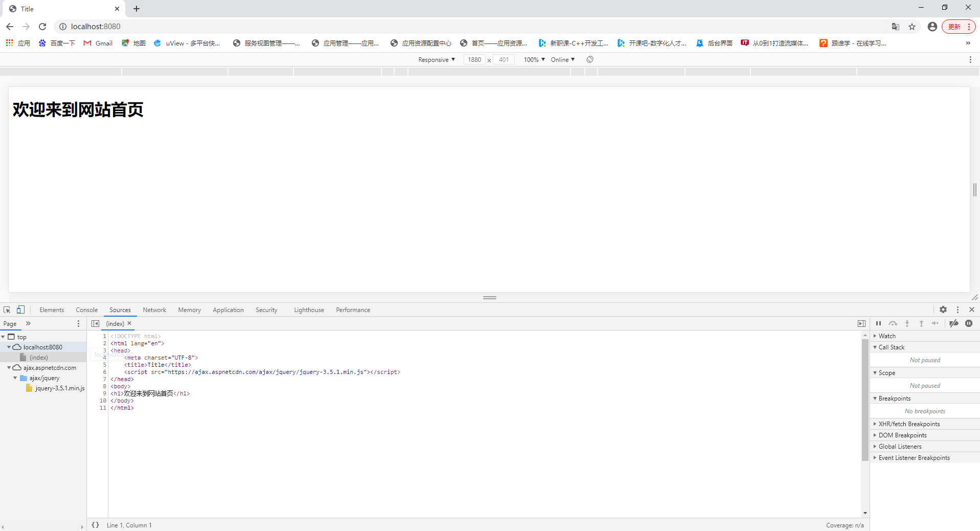
Task: Click the 更新 update button
Action: [x=959, y=27]
